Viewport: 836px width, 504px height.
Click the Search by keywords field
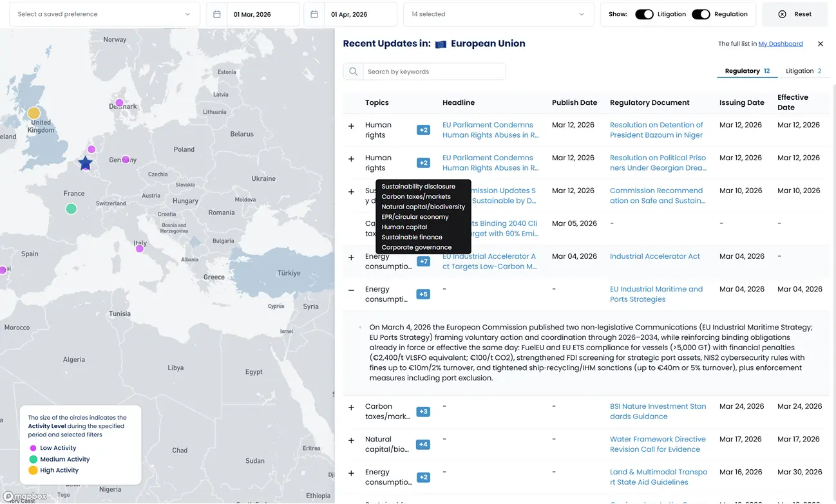433,71
